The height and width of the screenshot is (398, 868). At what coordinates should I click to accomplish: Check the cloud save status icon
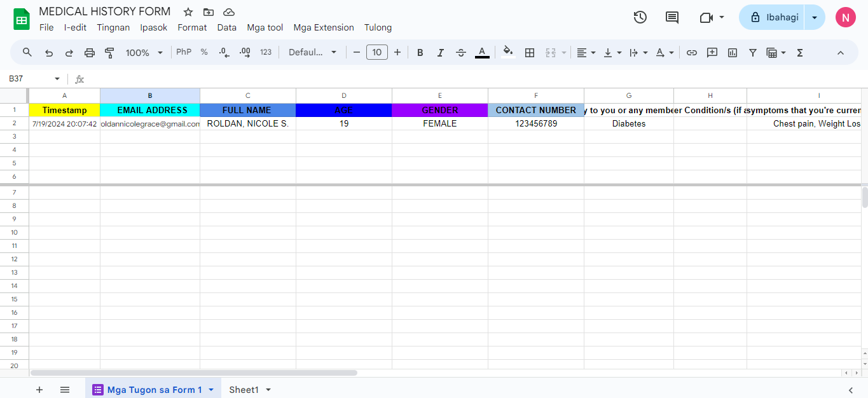click(x=229, y=12)
